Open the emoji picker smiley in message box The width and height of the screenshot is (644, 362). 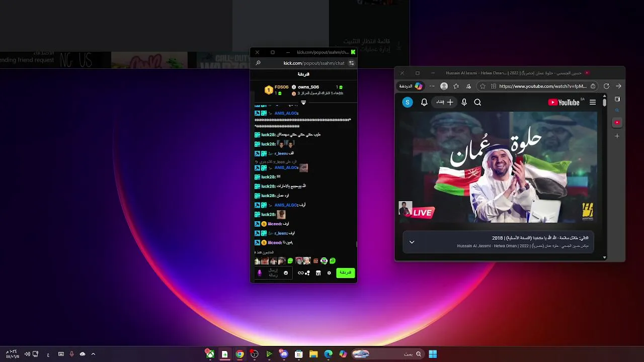286,273
